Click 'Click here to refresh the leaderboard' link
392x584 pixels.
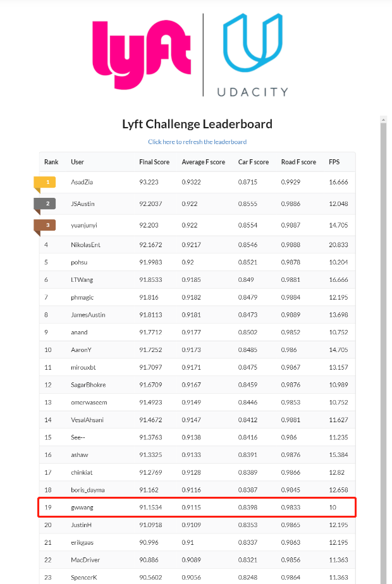pos(197,142)
